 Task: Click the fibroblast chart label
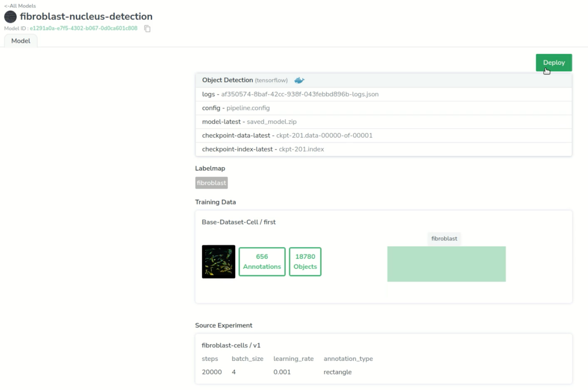444,238
